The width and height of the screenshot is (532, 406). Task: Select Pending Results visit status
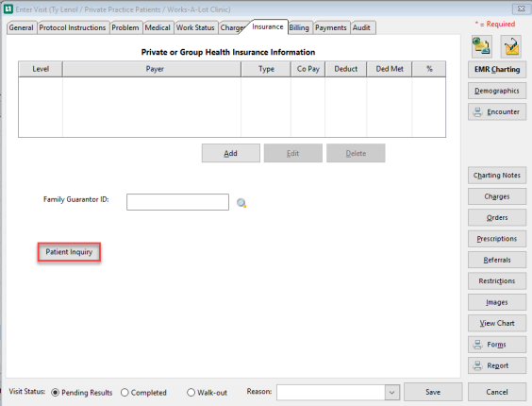pyautogui.click(x=55, y=393)
